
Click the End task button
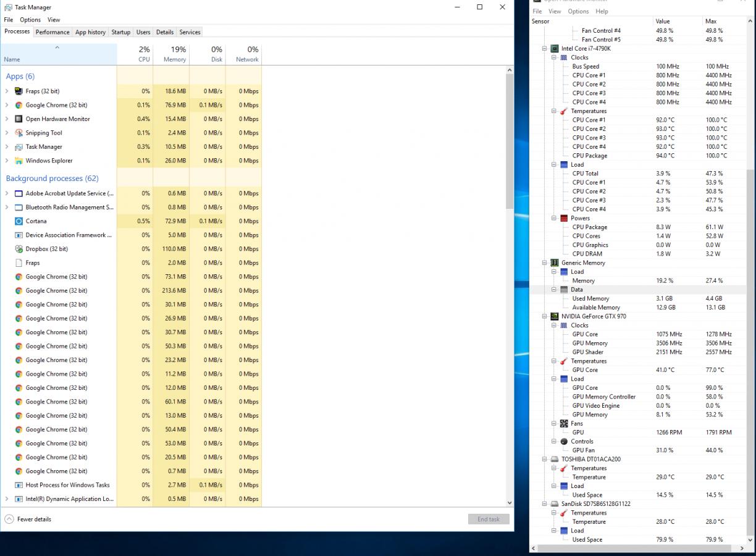pos(488,519)
